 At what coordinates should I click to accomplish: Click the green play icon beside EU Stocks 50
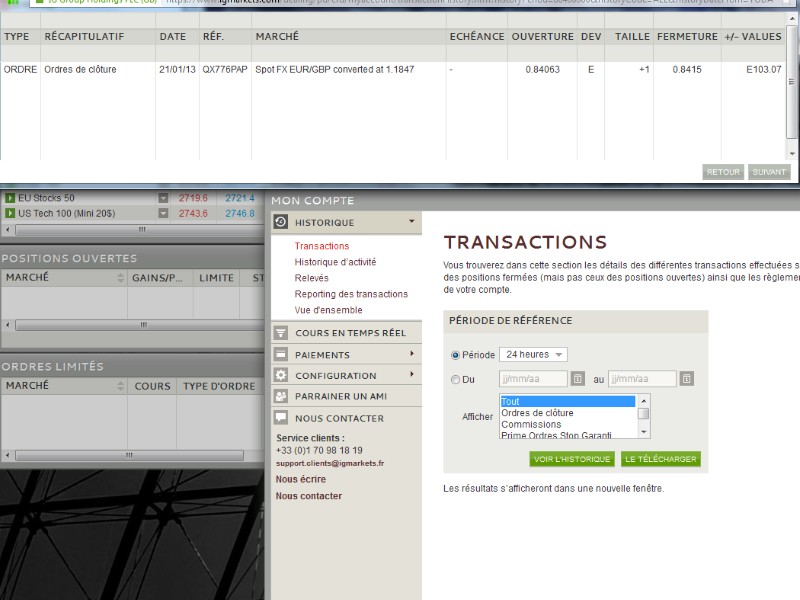coord(10,197)
